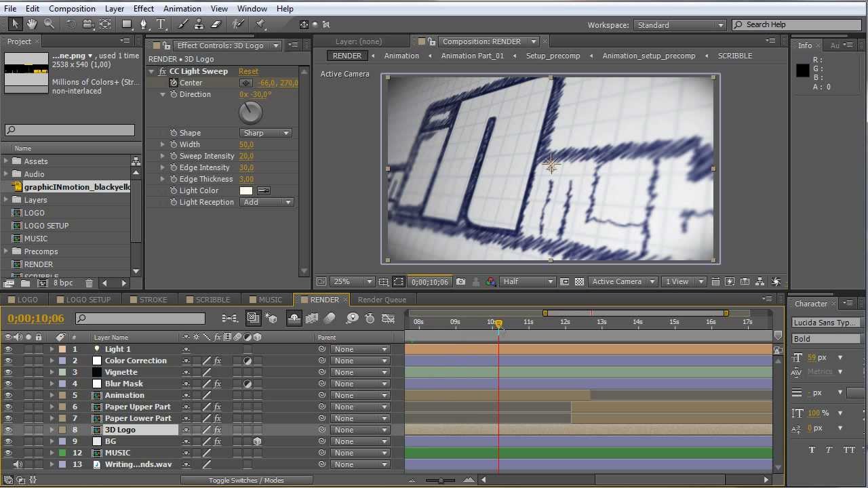868x488 pixels.
Task: Open Composition Mini-Flowchart in timeline
Action: tap(230, 318)
